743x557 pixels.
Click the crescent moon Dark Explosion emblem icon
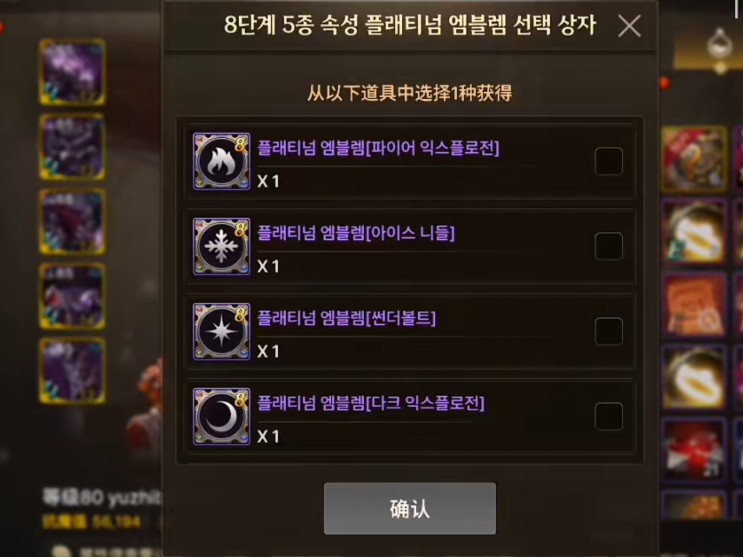221,417
